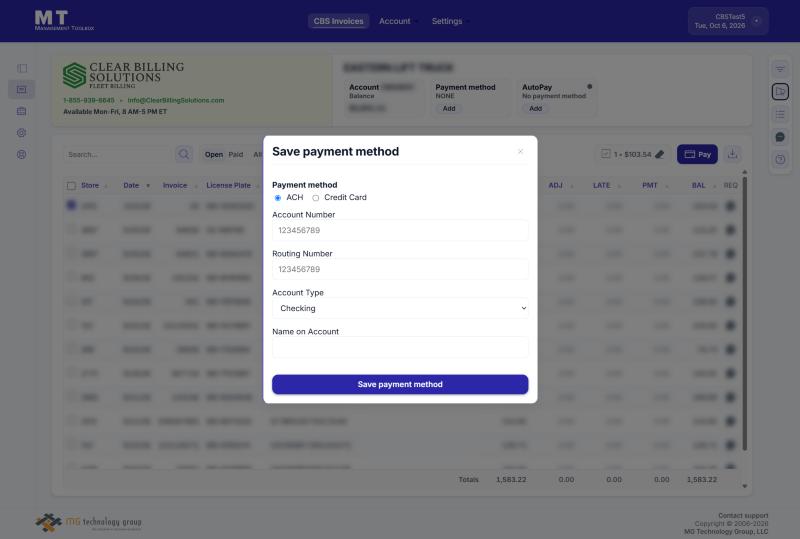The height and width of the screenshot is (539, 800).
Task: Click the highlighted announcement icon in right rail
Action: 780,91
